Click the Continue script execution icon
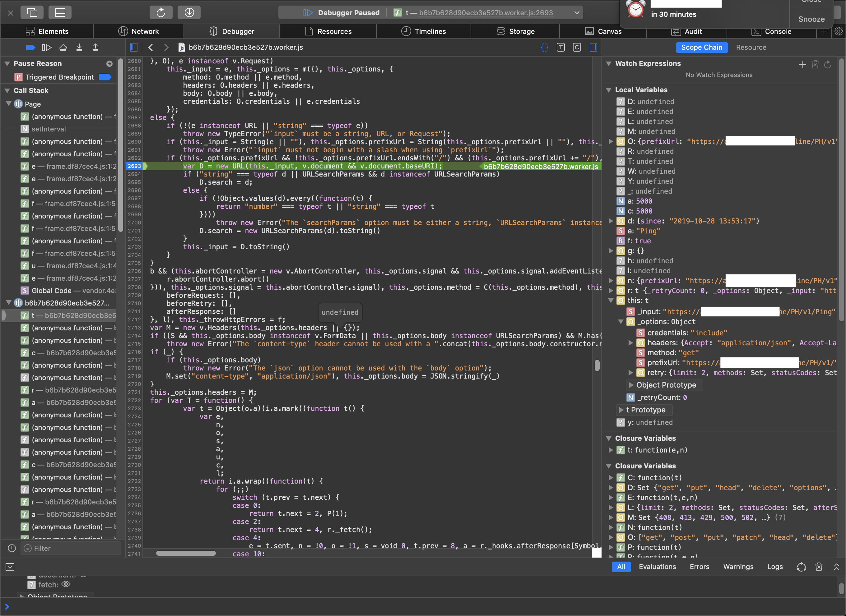This screenshot has width=846, height=616. tap(46, 47)
